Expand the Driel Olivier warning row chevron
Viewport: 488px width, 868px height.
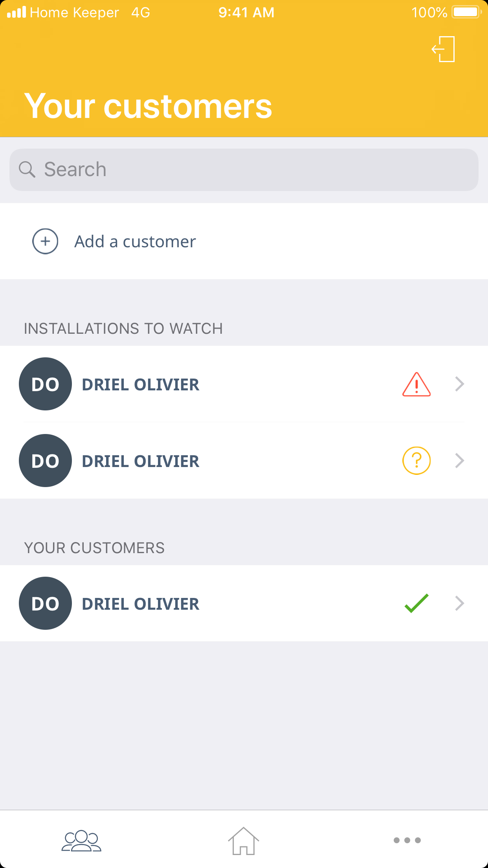(460, 384)
